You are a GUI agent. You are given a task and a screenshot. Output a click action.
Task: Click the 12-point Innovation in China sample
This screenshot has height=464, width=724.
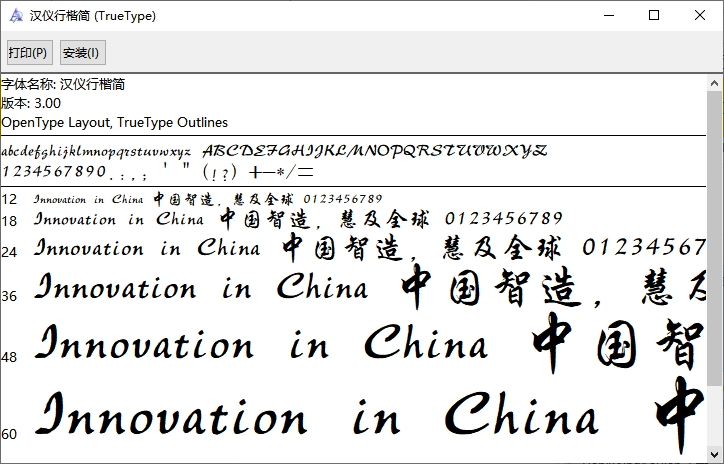point(88,199)
